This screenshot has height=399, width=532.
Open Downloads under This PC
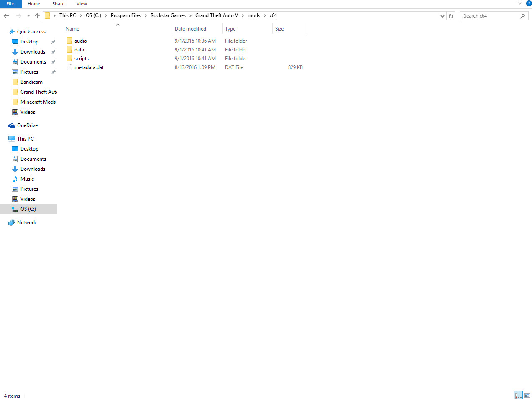[x=33, y=169]
